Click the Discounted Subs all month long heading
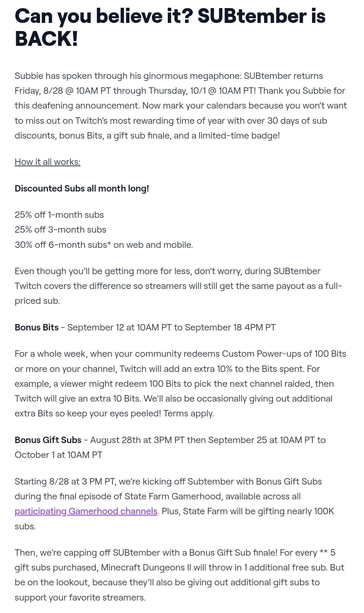The image size is (364, 613). pyautogui.click(x=82, y=188)
